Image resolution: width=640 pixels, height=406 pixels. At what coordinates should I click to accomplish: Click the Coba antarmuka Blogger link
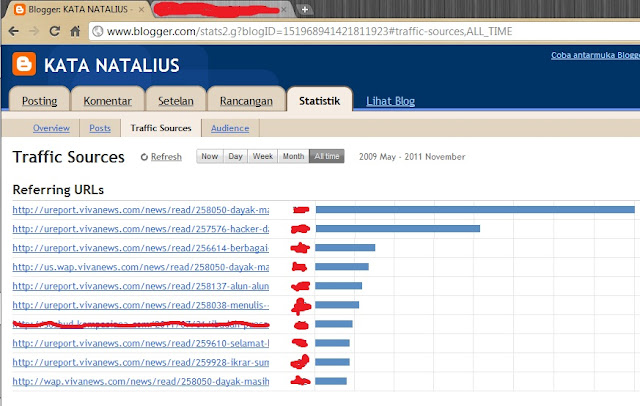click(595, 55)
